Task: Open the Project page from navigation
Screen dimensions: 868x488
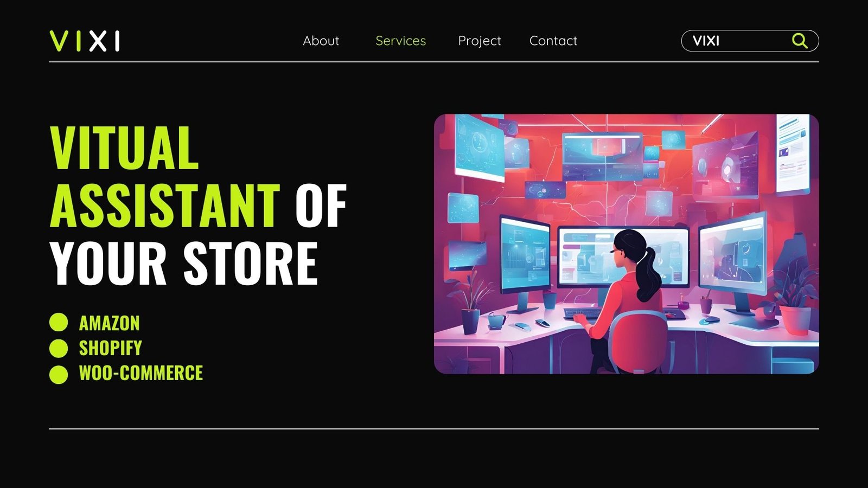Action: point(480,41)
